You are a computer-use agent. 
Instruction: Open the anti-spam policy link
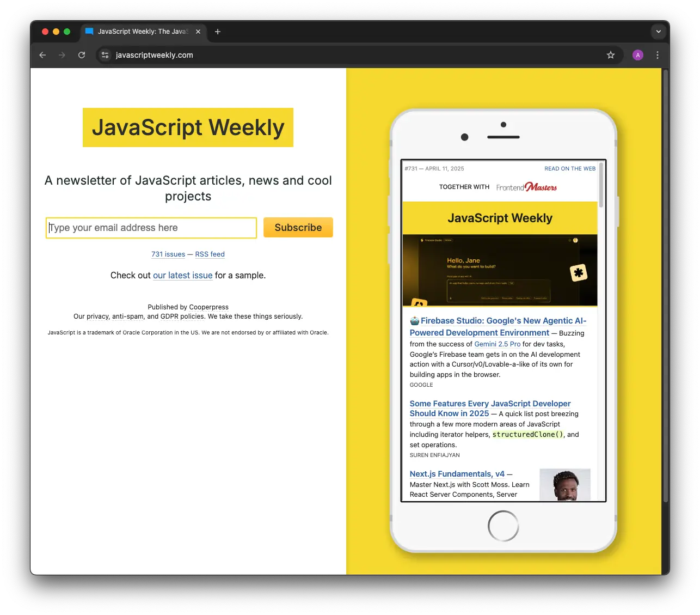click(x=128, y=316)
